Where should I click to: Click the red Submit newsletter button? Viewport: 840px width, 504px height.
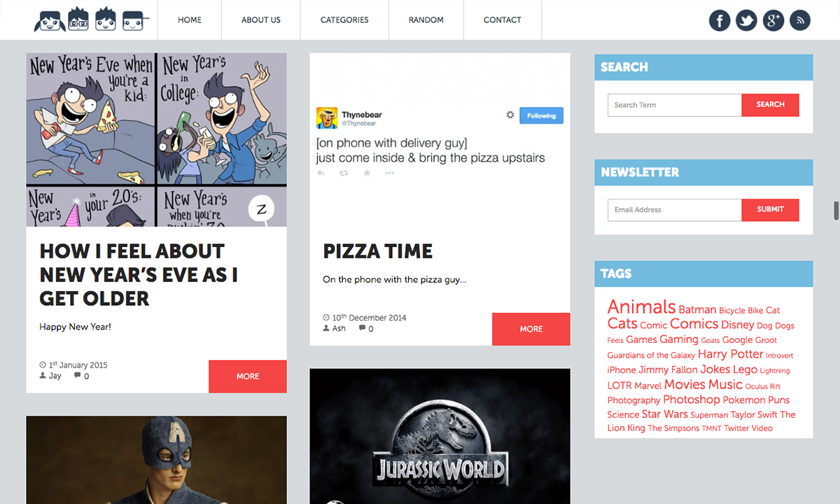pos(770,209)
